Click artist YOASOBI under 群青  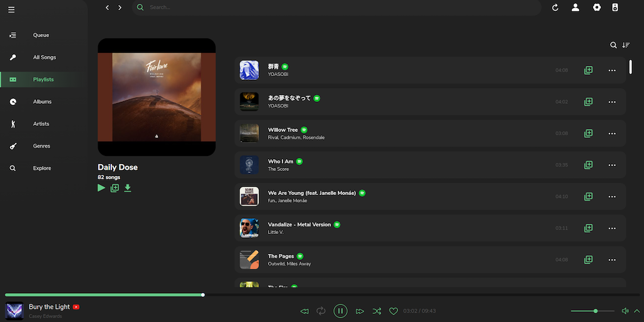tap(278, 74)
